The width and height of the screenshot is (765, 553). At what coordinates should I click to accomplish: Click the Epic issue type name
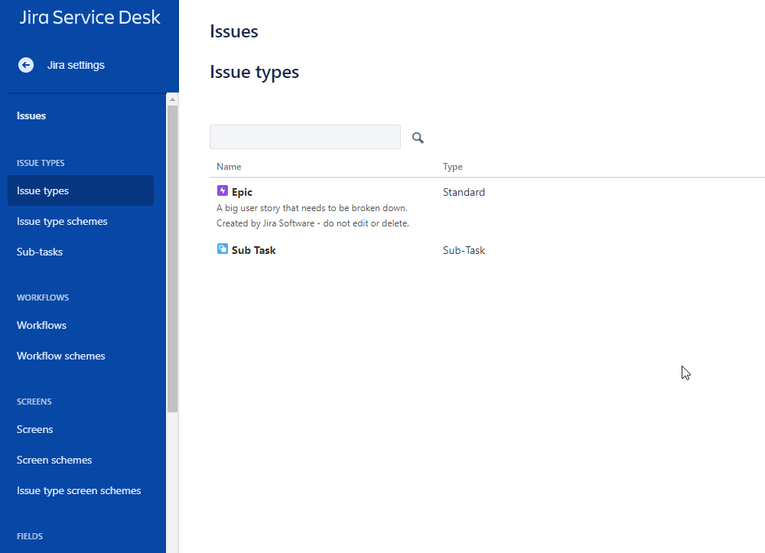242,192
